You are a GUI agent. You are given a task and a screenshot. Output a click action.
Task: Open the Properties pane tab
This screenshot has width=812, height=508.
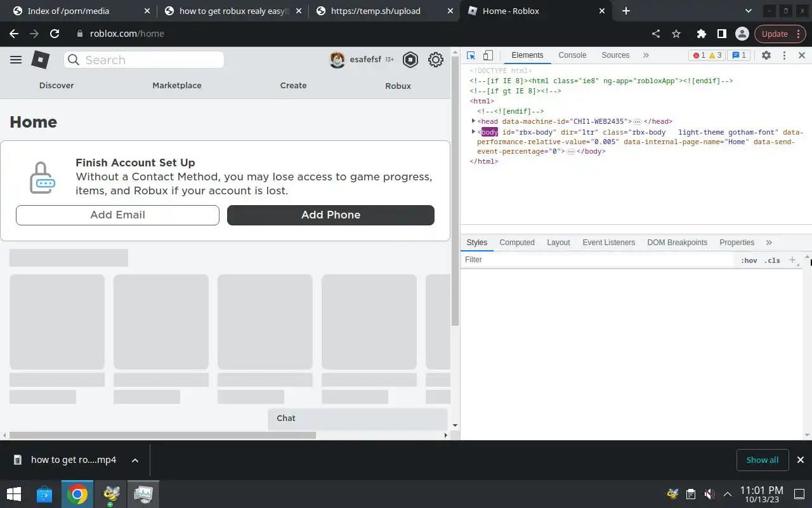click(737, 243)
